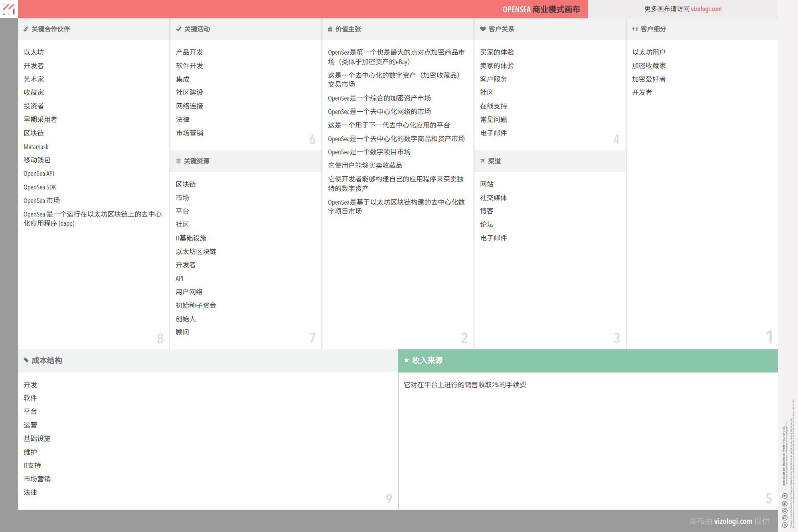The image size is (798, 532).
Task: Select the OpenSea API partner item
Action: 39,173
